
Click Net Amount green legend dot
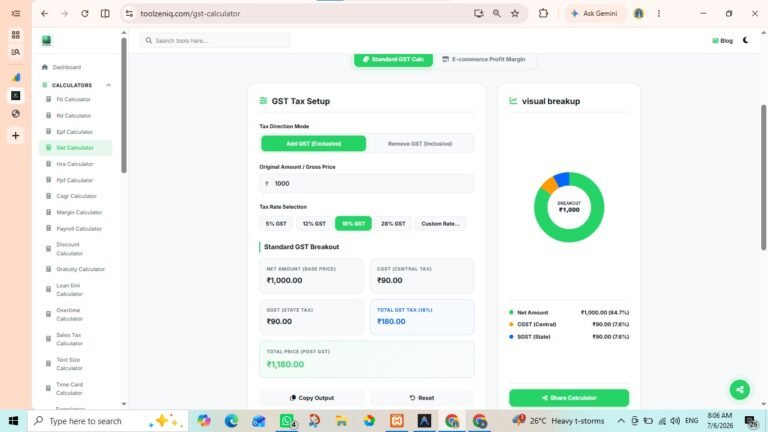coord(511,312)
